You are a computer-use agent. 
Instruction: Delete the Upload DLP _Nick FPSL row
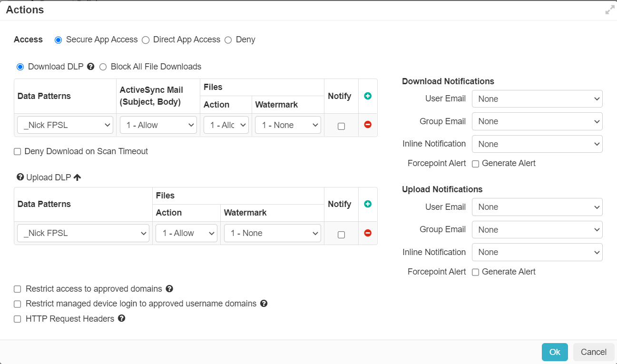[x=367, y=233]
